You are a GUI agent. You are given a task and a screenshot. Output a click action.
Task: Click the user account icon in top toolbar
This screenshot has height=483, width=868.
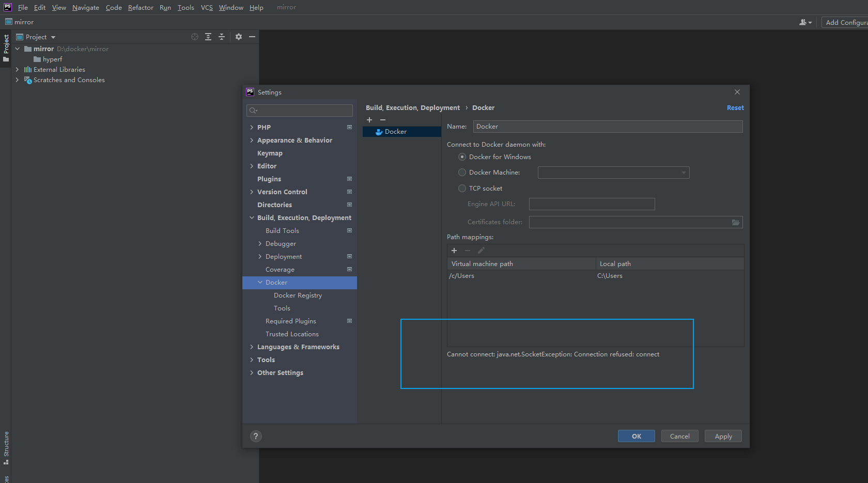(x=805, y=22)
